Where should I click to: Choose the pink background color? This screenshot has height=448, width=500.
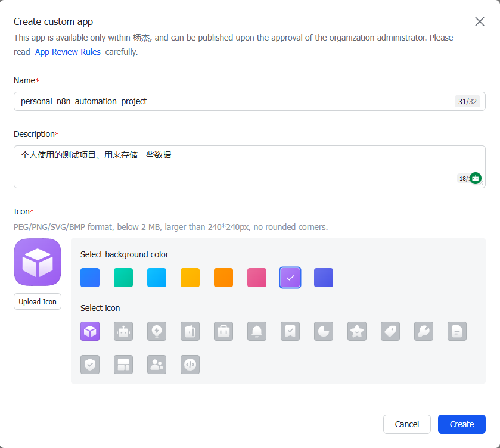(257, 278)
